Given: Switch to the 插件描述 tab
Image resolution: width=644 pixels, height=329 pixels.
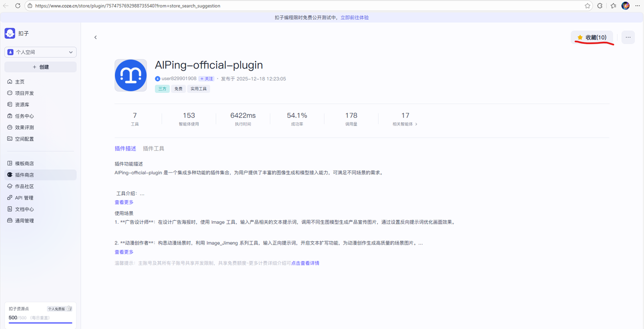Looking at the screenshot, I should (x=125, y=149).
